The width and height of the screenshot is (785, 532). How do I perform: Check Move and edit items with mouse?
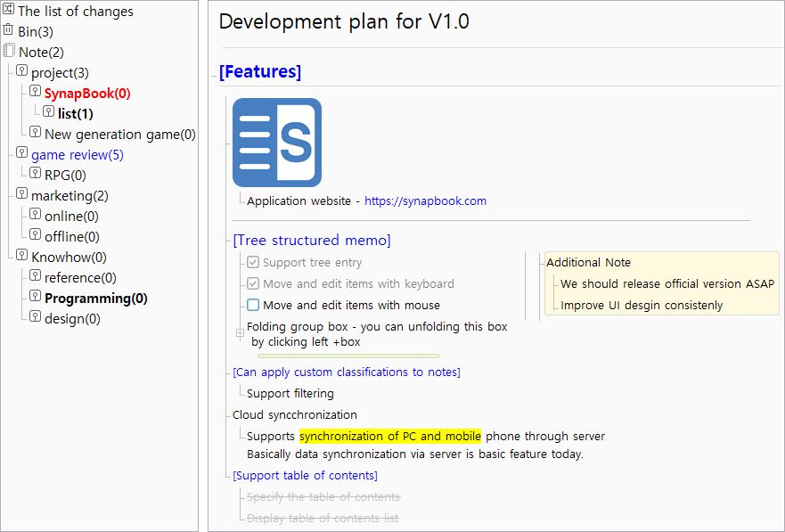click(x=253, y=305)
